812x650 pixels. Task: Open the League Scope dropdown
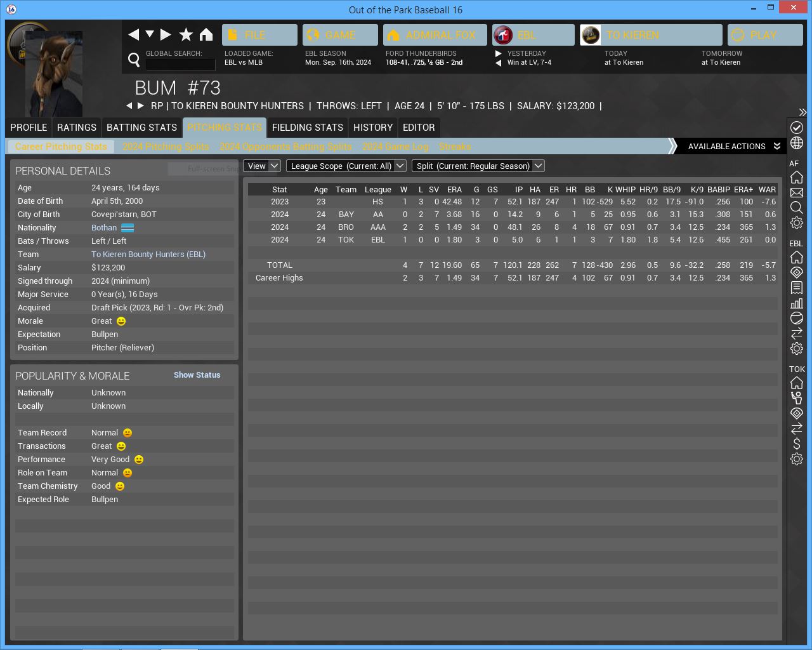346,166
